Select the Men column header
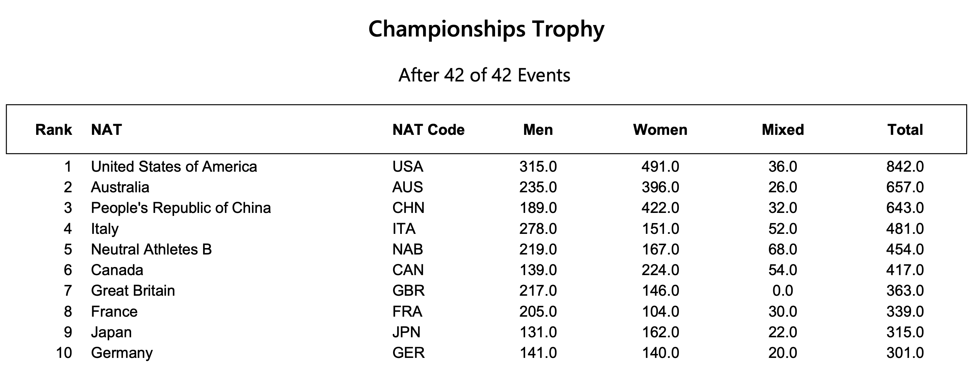 (538, 130)
